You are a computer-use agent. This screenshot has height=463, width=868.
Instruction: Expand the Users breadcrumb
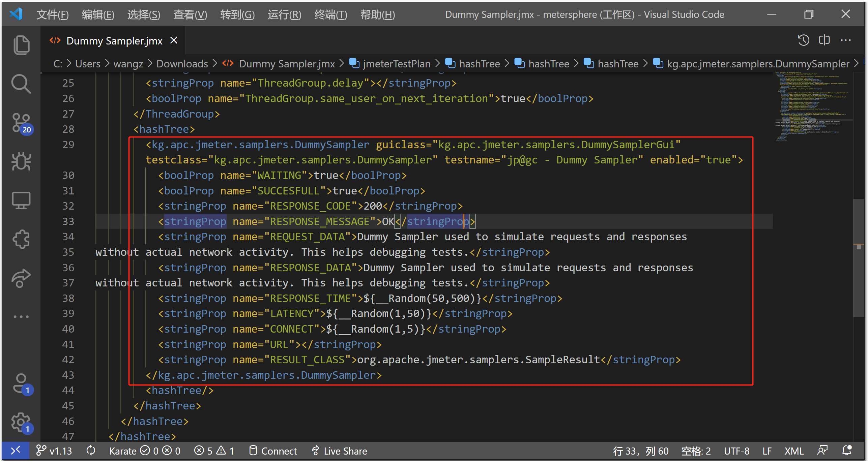[88, 64]
